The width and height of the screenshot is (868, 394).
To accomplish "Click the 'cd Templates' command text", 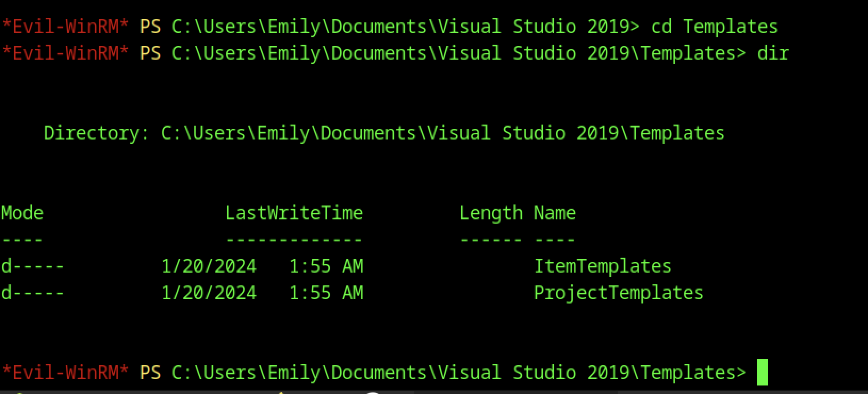I will pos(714,26).
